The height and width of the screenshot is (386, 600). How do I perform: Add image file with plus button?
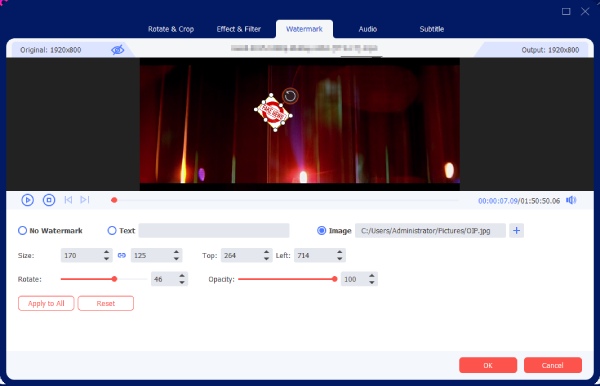coord(516,230)
